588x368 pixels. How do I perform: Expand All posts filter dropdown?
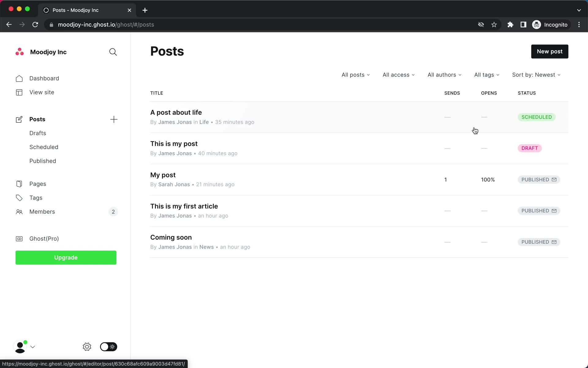[x=356, y=75]
